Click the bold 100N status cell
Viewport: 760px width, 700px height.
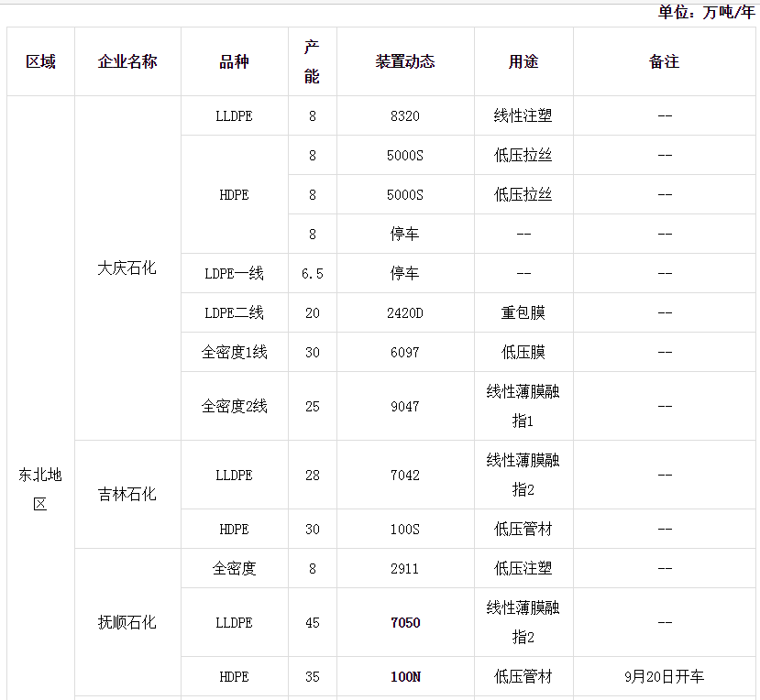click(x=405, y=677)
